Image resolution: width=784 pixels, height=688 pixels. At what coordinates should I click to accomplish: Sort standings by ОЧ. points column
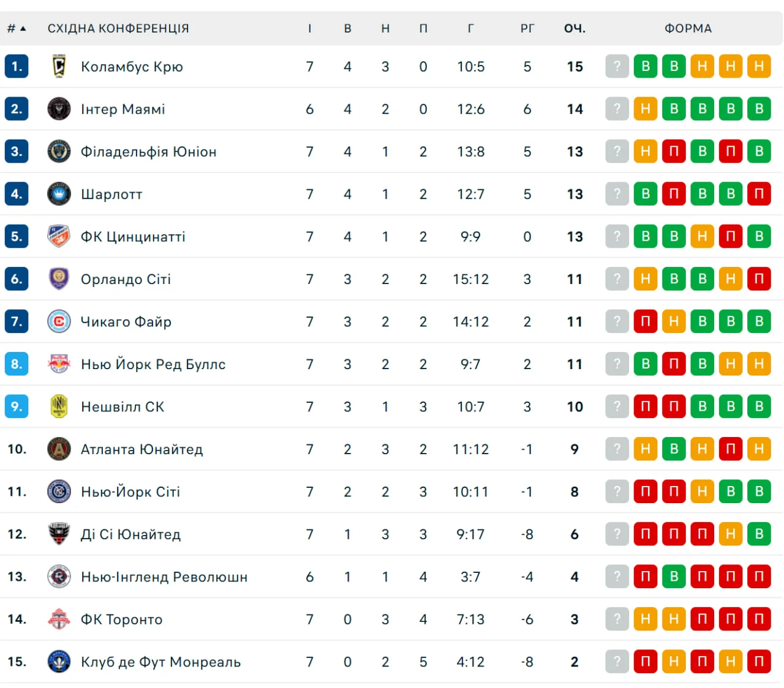coord(575,28)
